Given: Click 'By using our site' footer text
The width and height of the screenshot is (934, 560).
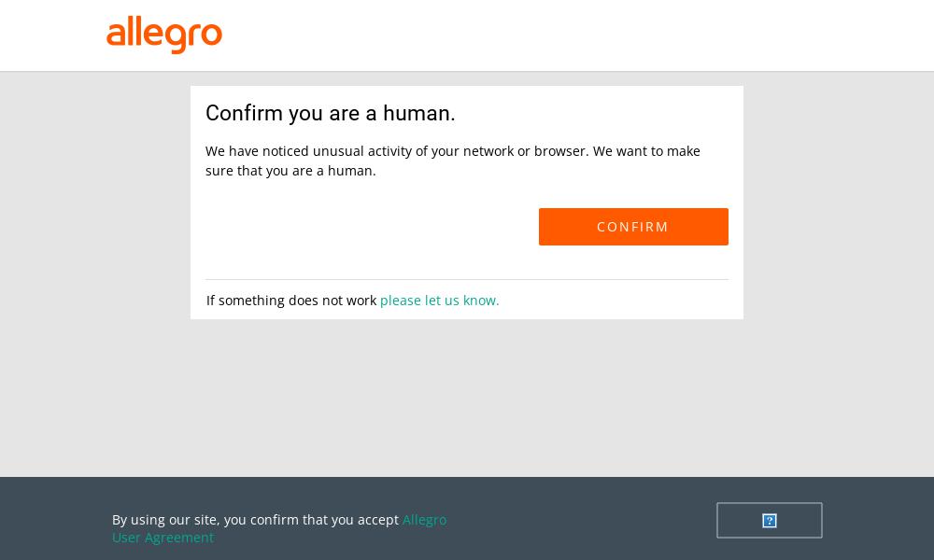Looking at the screenshot, I should (165, 520).
